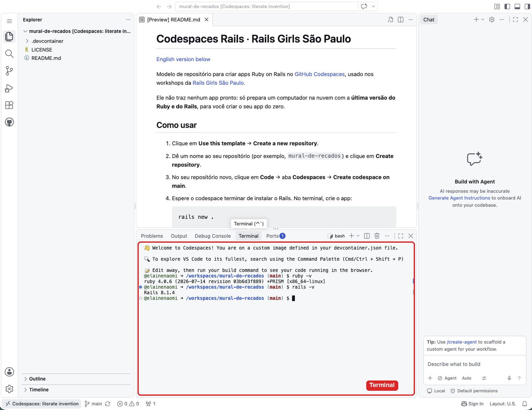This screenshot has height=410, width=532.
Task: Add context with the plus in Chat input
Action: tap(430, 378)
